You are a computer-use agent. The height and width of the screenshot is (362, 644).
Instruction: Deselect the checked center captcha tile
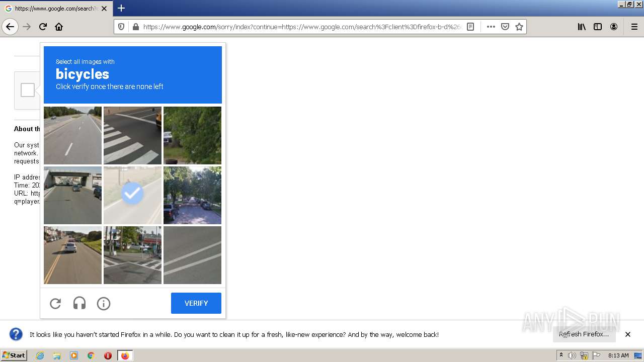click(x=132, y=195)
